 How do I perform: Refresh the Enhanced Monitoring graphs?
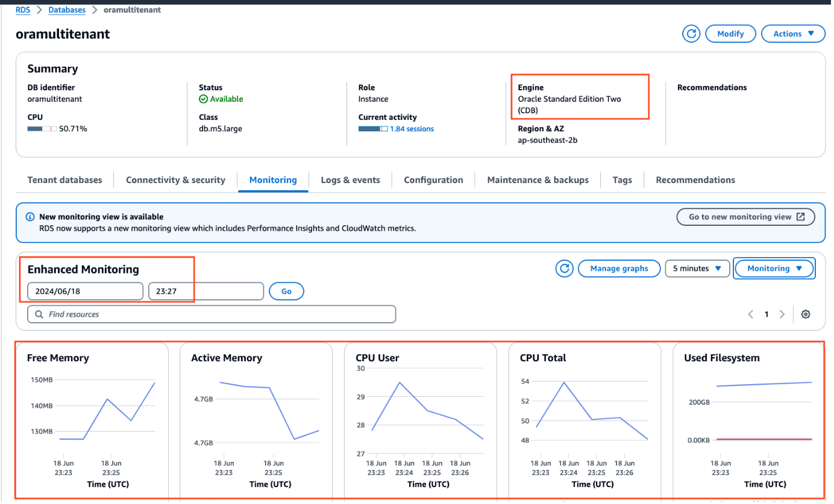(x=564, y=269)
